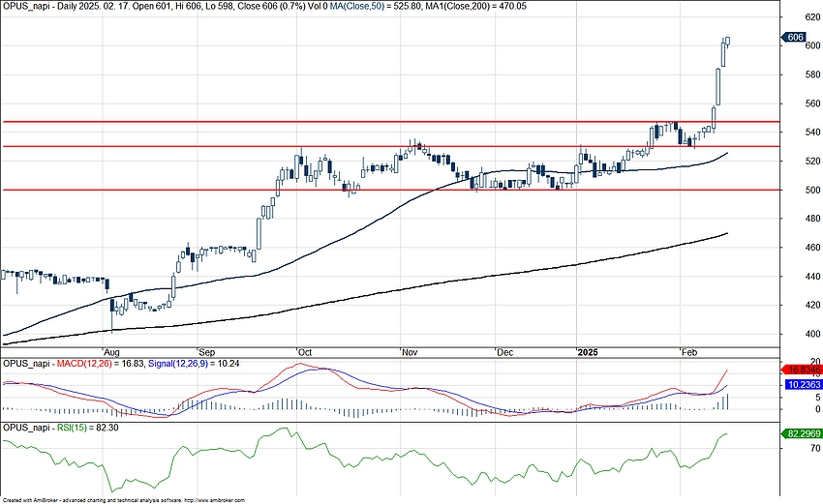
Task: Select the Oct date axis label
Action: pos(305,352)
